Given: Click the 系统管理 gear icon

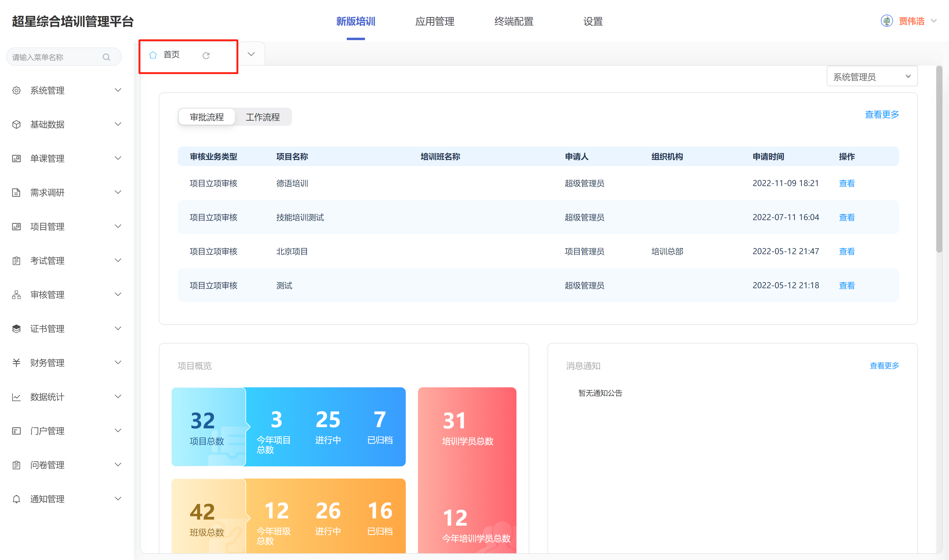Looking at the screenshot, I should [16, 91].
